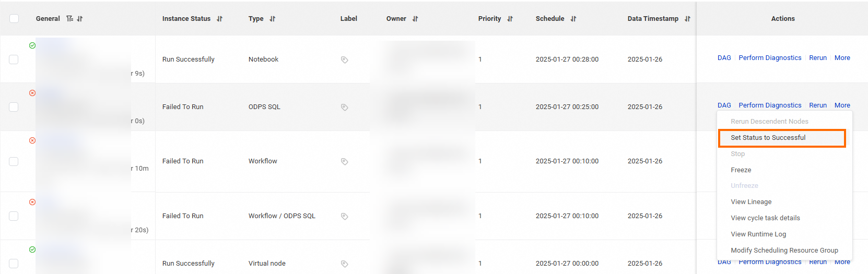Open More dropdown for Notebook row
This screenshot has height=274, width=868.
pos(842,58)
